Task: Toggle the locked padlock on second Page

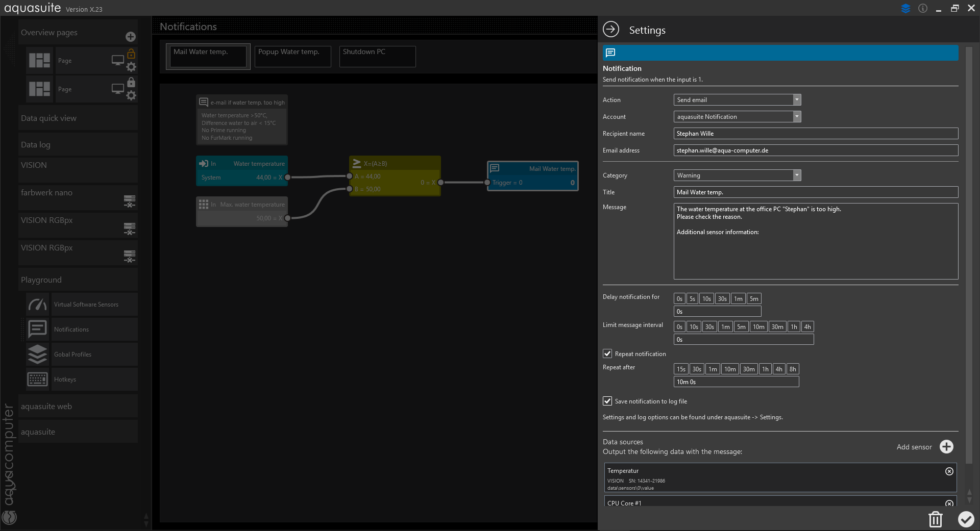Action: click(x=131, y=82)
